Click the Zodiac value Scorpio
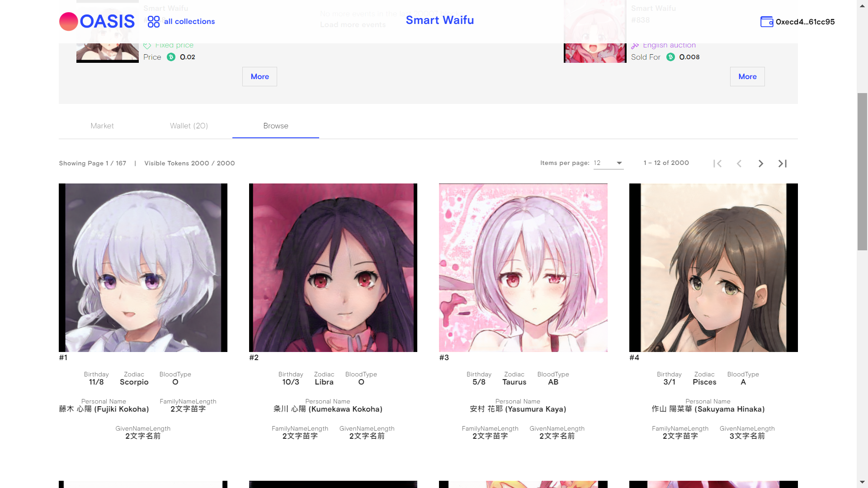This screenshot has width=868, height=488. coord(134,382)
